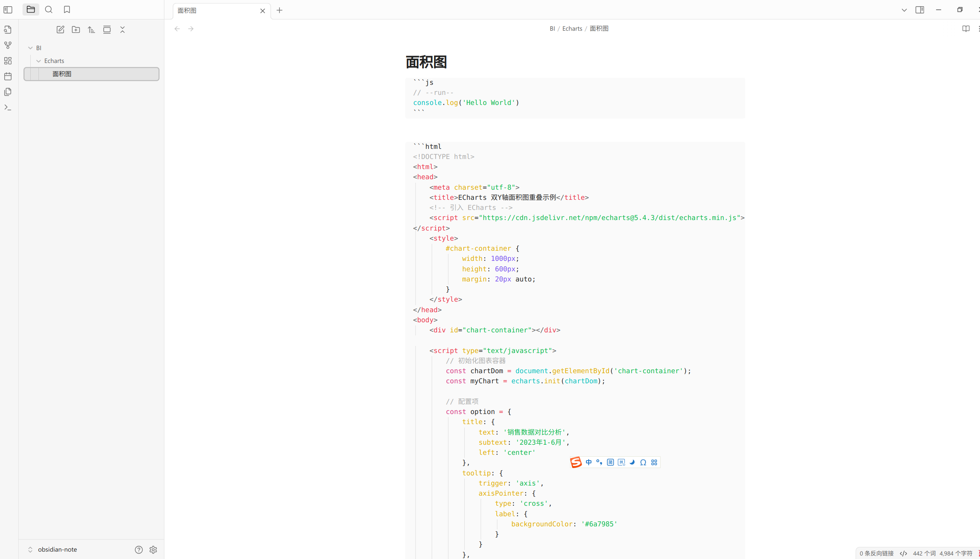Open a new tab

click(279, 10)
